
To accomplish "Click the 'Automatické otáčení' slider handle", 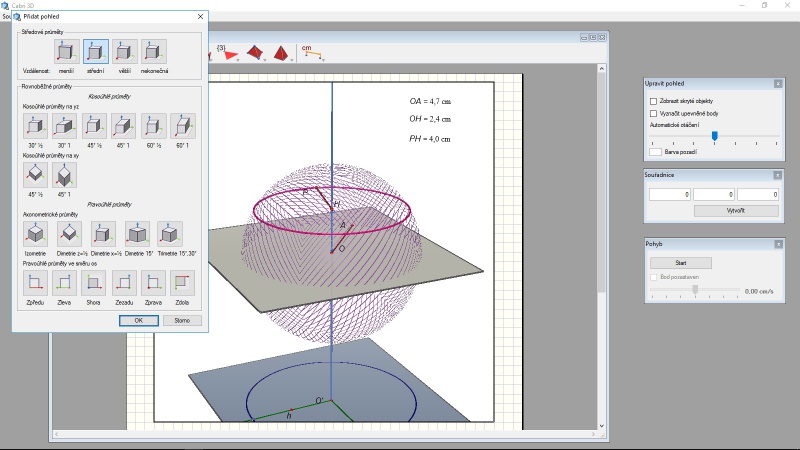I will pos(714,135).
